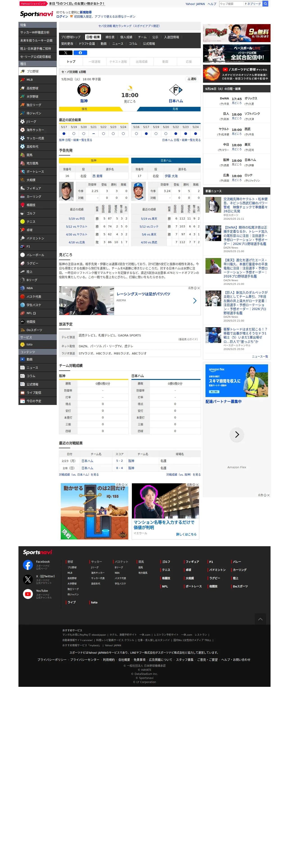Open the ベースボールLIVE パ・リーグ banner
Image resolution: width=289 pixels, height=868 pixels.
pyautogui.click(x=237, y=53)
